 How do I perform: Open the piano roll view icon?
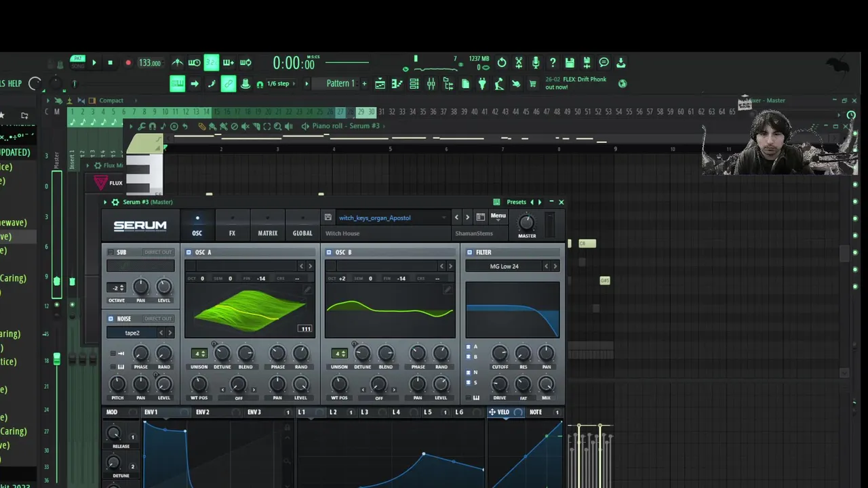tap(397, 84)
